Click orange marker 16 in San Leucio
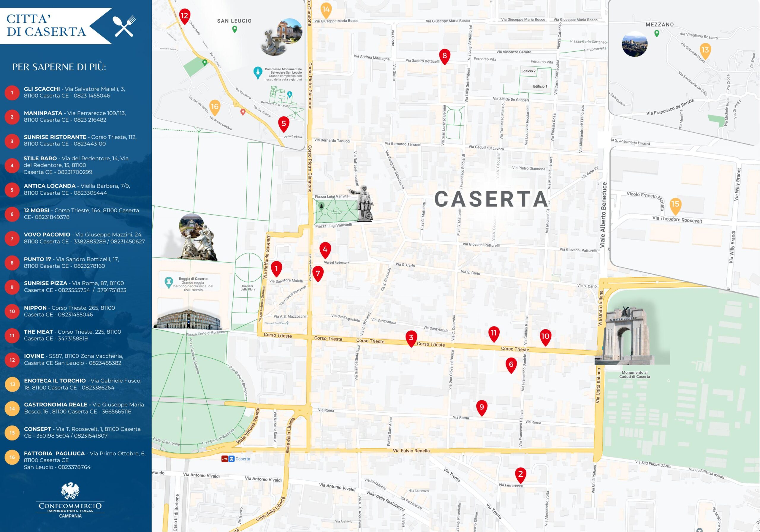Image resolution: width=760 pixels, height=532 pixels. pyautogui.click(x=215, y=107)
